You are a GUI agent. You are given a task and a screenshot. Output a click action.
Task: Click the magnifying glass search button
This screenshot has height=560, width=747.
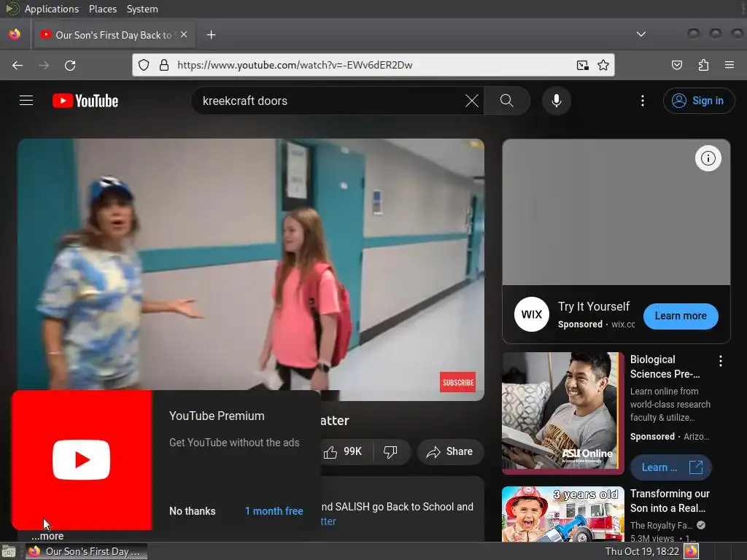[507, 101]
